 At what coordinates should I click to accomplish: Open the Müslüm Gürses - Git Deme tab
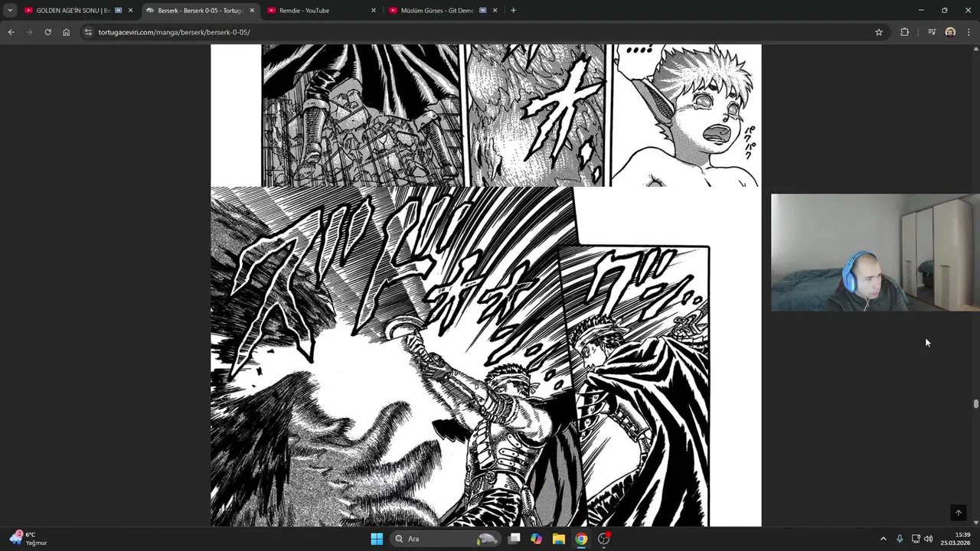tap(443, 10)
